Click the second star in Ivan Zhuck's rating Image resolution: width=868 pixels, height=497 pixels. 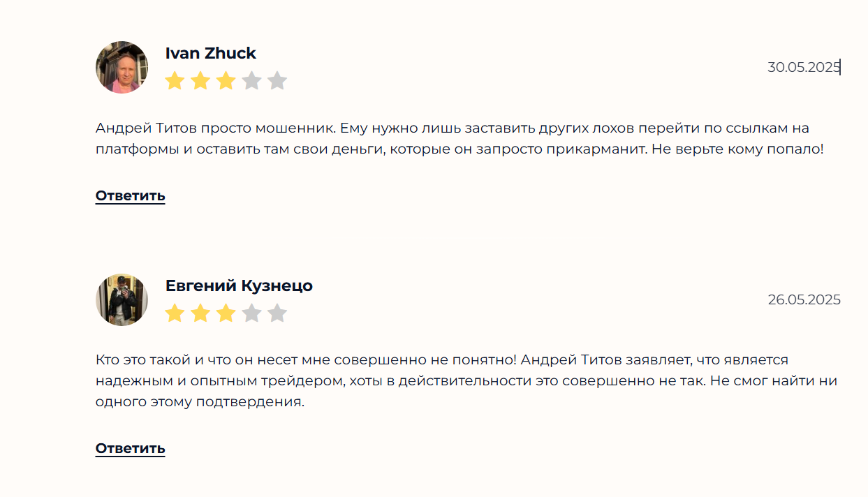[200, 81]
